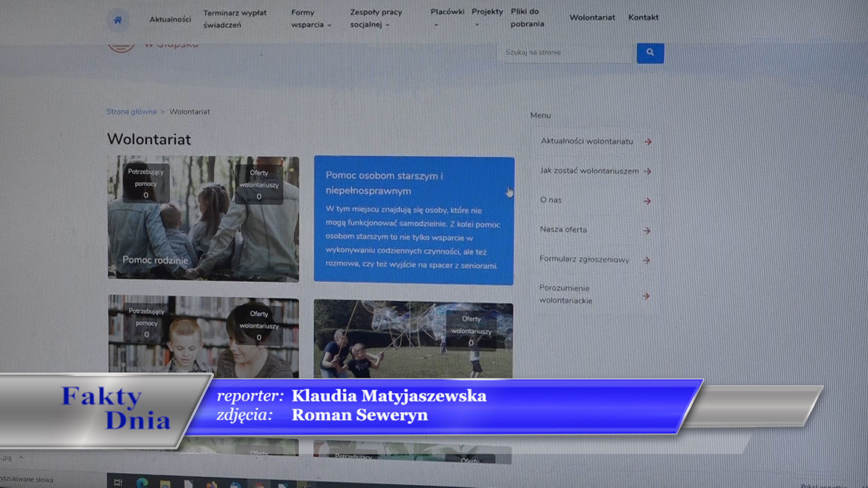868x488 pixels.
Task: Open Microsoft Edge from the taskbar
Action: (x=142, y=483)
